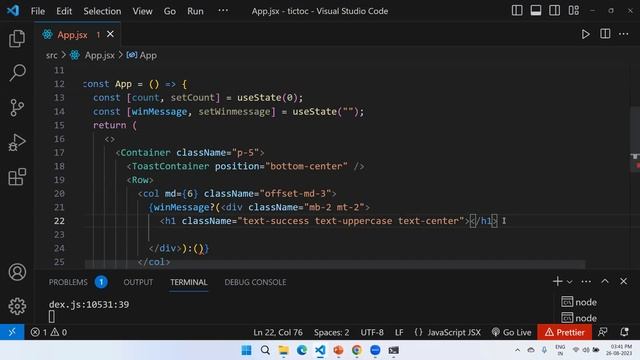Image resolution: width=640 pixels, height=360 pixels.
Task: Create a new terminal with plus
Action: [x=557, y=281]
